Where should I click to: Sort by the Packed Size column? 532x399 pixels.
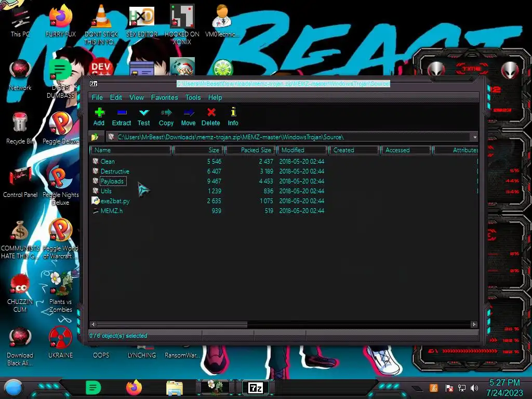pyautogui.click(x=250, y=150)
